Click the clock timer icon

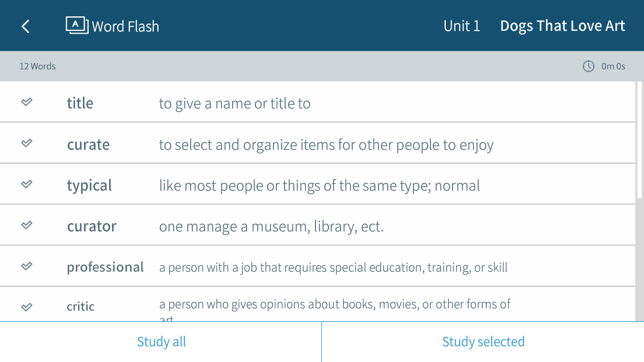click(x=589, y=66)
